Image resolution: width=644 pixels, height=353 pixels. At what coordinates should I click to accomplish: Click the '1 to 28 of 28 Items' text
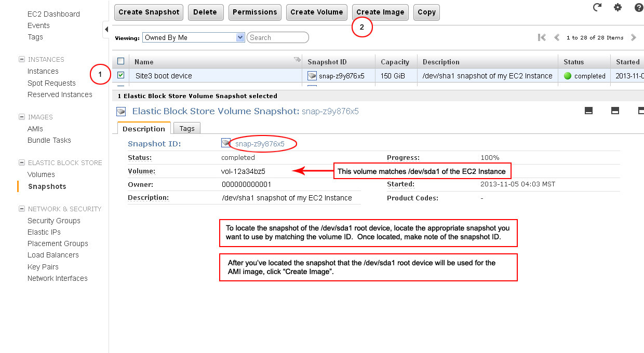[x=595, y=37]
